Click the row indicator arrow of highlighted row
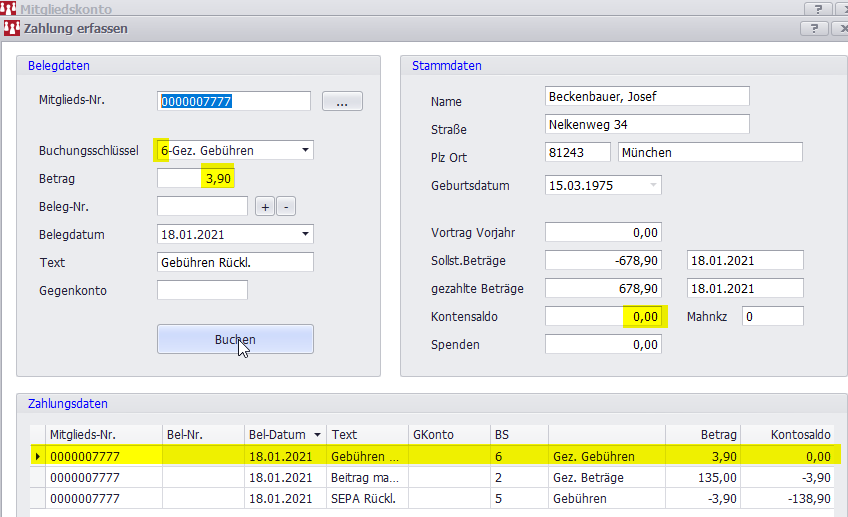Viewport: 848px width, 517px height. click(38, 457)
